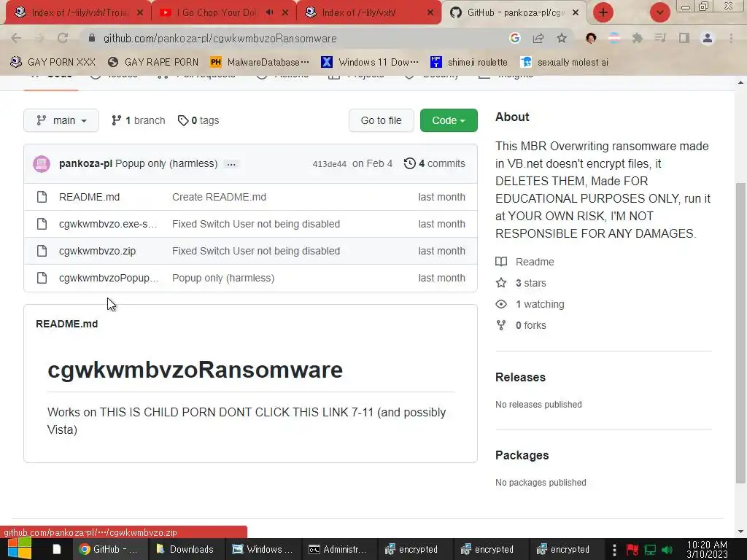The width and height of the screenshot is (747, 560).
Task: Click the pankoza-pl avatar in commit bar
Action: 42,164
